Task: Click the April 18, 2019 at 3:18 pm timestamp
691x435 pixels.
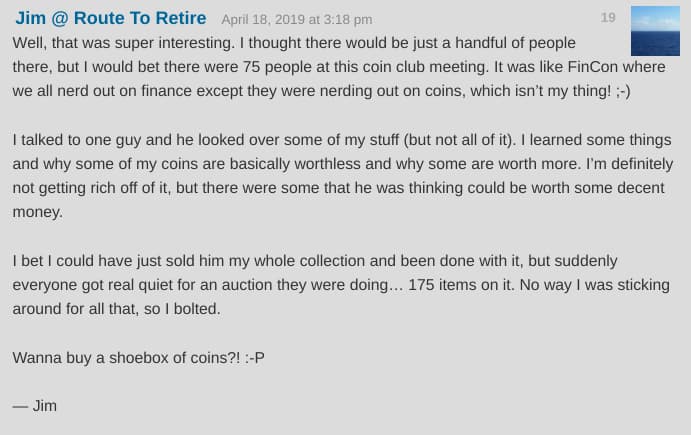Action: [x=297, y=20]
